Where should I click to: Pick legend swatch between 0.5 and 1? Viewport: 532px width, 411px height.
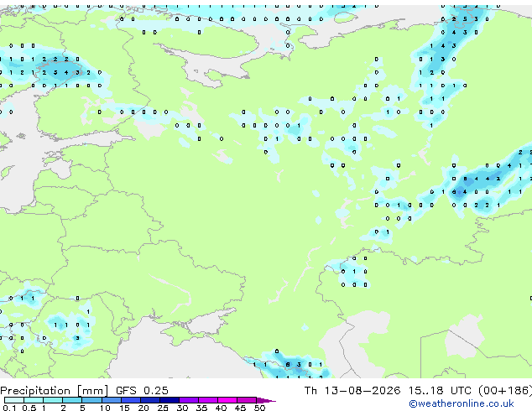(x=34, y=400)
